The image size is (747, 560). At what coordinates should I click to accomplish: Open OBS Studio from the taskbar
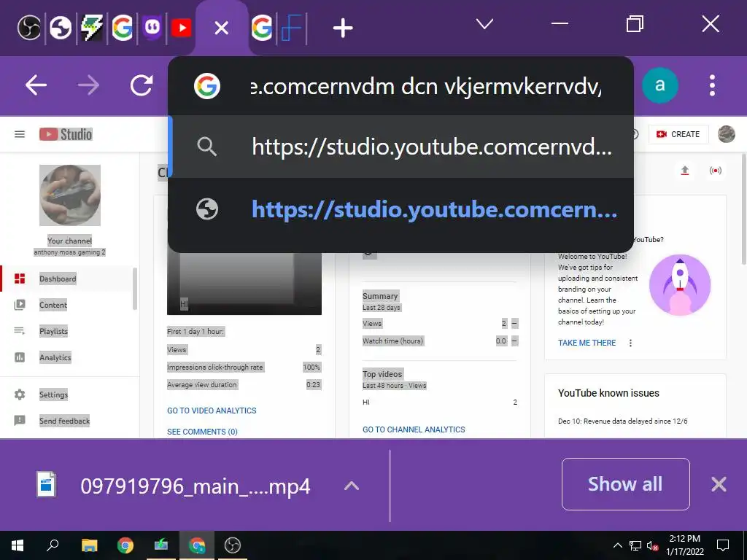click(x=233, y=545)
